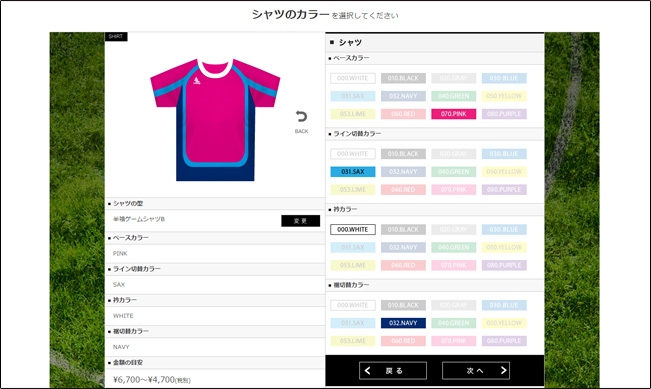Click selected line color 031.SAX

click(x=353, y=171)
